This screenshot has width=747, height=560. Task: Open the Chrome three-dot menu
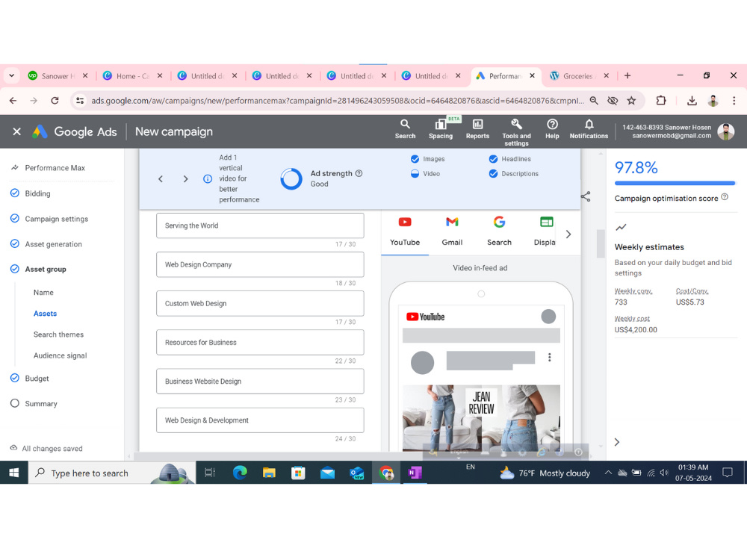734,101
